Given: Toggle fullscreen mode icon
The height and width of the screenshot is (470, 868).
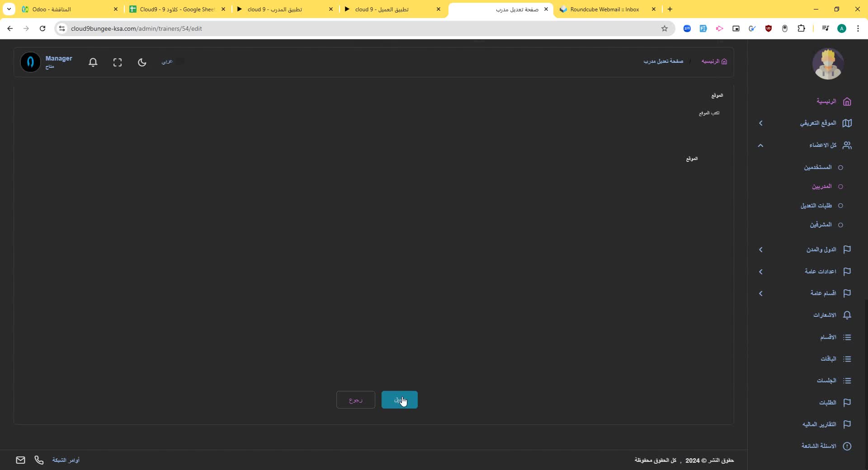Looking at the screenshot, I should 118,62.
